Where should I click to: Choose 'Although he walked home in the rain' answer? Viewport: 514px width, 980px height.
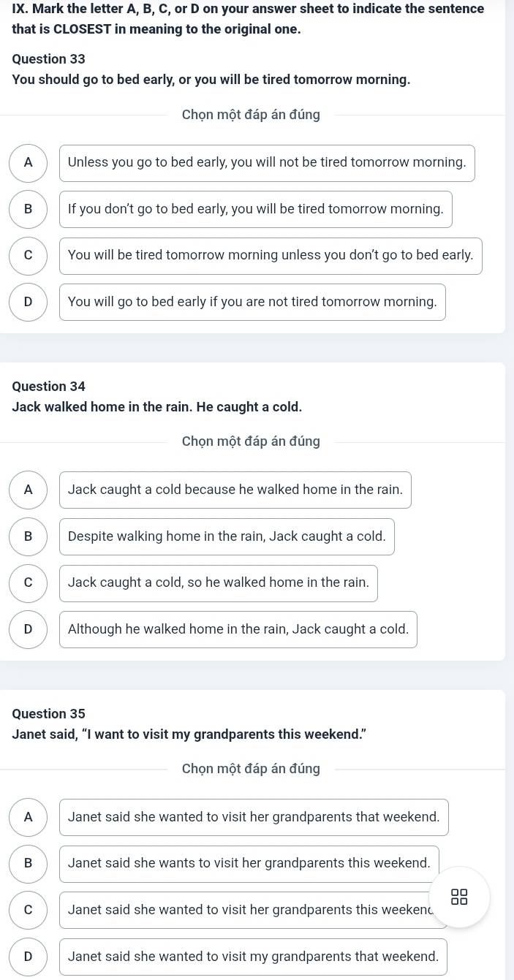pyautogui.click(x=238, y=629)
